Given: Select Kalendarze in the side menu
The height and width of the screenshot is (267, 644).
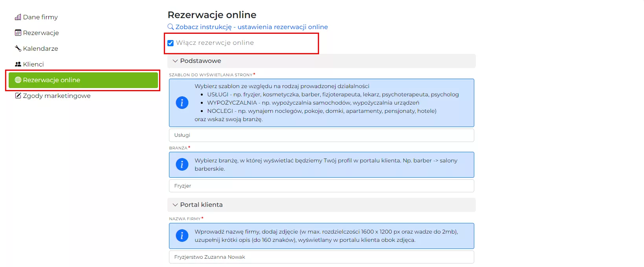Looking at the screenshot, I should pyautogui.click(x=40, y=49).
